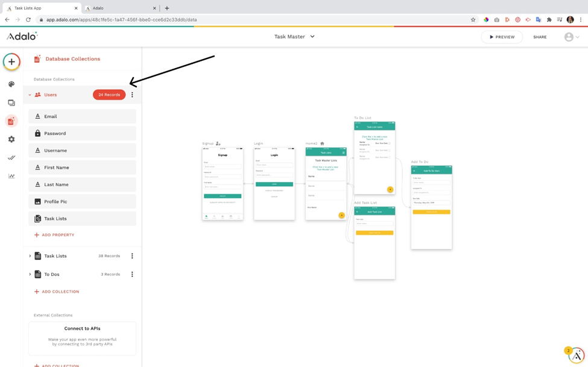Open a new browser tab
The height and width of the screenshot is (367, 588).
(x=167, y=8)
